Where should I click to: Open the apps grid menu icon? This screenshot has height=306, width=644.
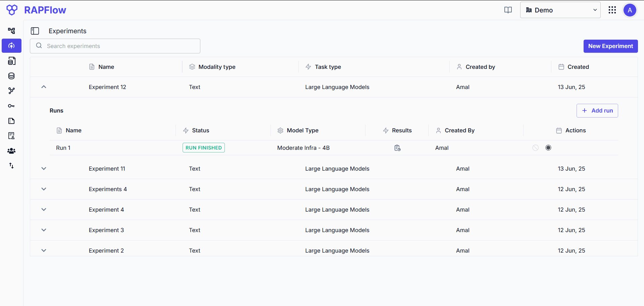pos(612,10)
